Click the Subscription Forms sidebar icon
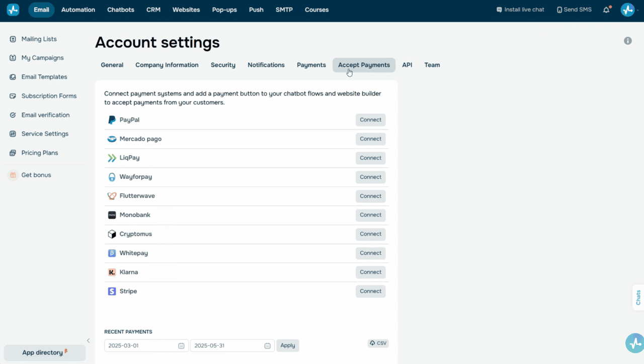Image resolution: width=644 pixels, height=364 pixels. coord(13,96)
